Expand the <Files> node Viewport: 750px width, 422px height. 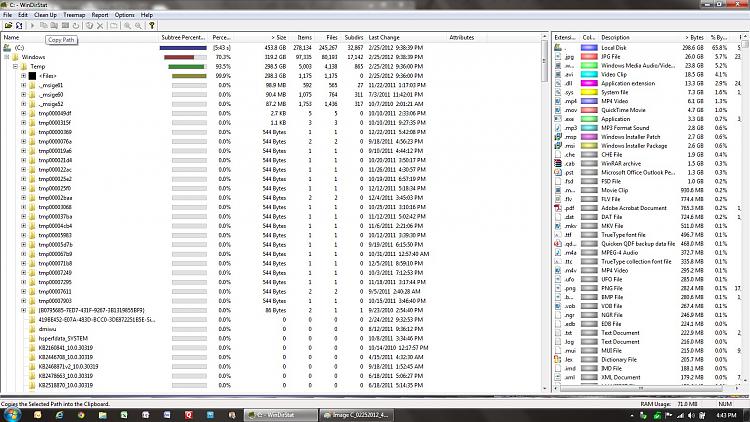click(23, 76)
